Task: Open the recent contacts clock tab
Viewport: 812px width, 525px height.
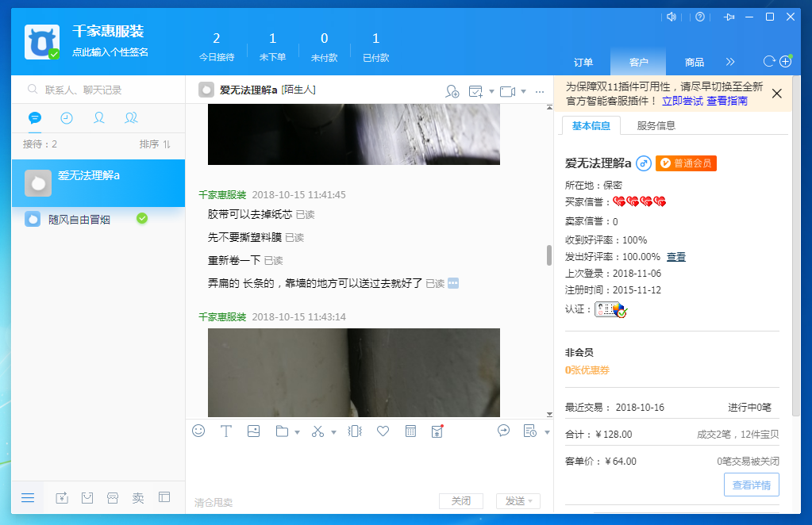Action: tap(67, 118)
